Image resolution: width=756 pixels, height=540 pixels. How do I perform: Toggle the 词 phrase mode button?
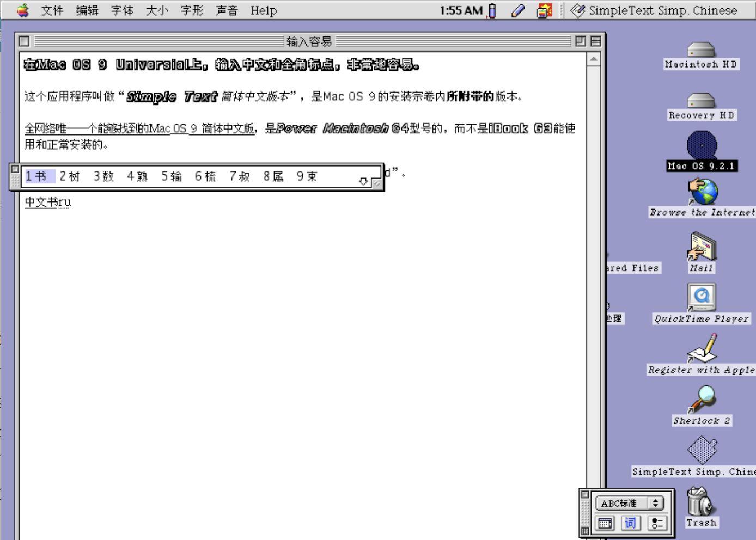coord(630,523)
